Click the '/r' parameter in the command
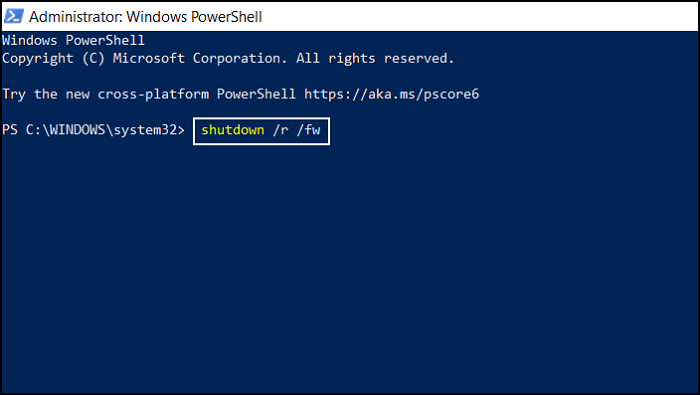The height and width of the screenshot is (395, 700). 280,130
